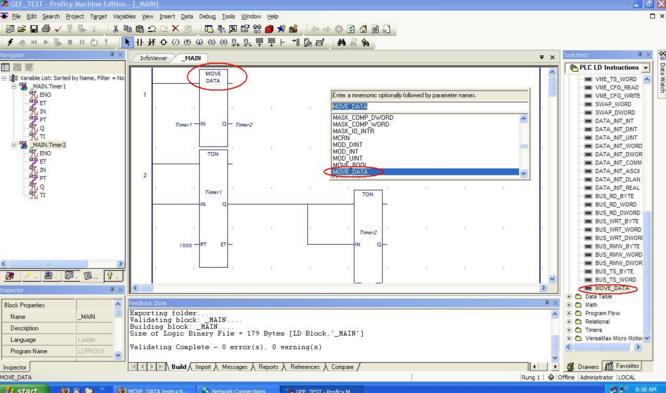The width and height of the screenshot is (666, 393).
Task: Switch to the InfoViewer tab
Action: pyautogui.click(x=153, y=58)
